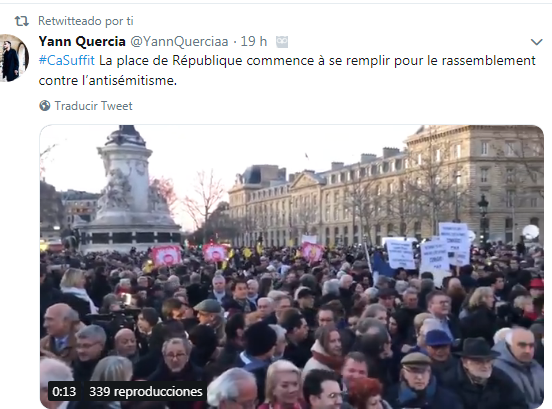Open Yann Quercia's profile picture

pyautogui.click(x=14, y=58)
